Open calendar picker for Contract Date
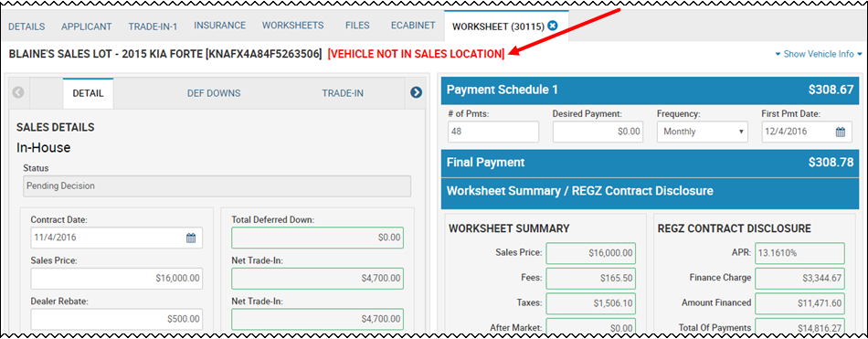The width and height of the screenshot is (868, 339). coord(191,238)
